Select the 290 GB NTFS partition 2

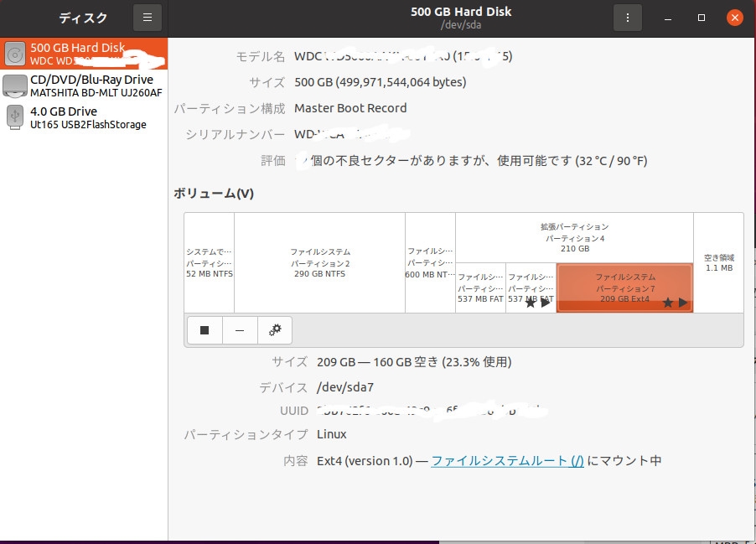tap(319, 263)
